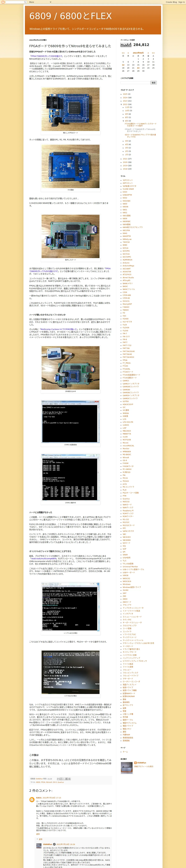
Task: Expand the 2024 archive year
Action: (x=122, y=98)
